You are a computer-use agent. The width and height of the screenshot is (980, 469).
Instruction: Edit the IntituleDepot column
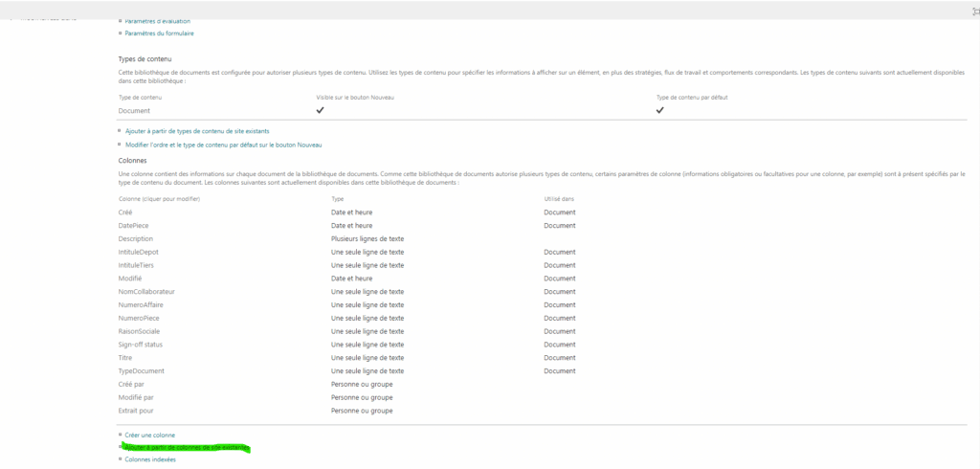tap(140, 252)
